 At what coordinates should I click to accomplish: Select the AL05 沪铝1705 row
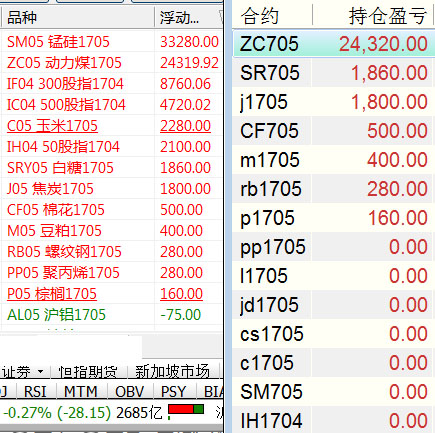pyautogui.click(x=112, y=315)
